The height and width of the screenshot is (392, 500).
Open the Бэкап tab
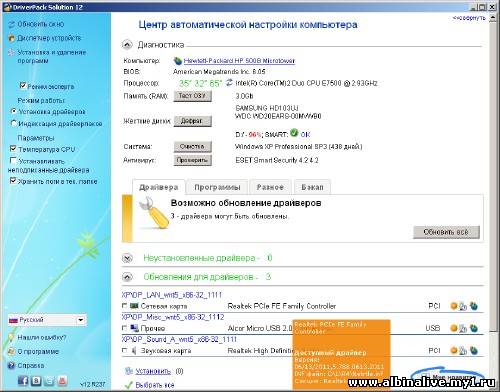[312, 187]
